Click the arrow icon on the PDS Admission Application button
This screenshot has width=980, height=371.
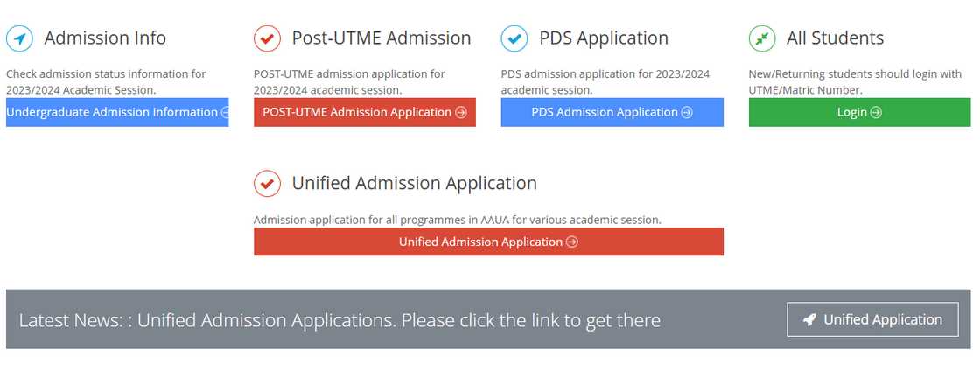pyautogui.click(x=687, y=112)
